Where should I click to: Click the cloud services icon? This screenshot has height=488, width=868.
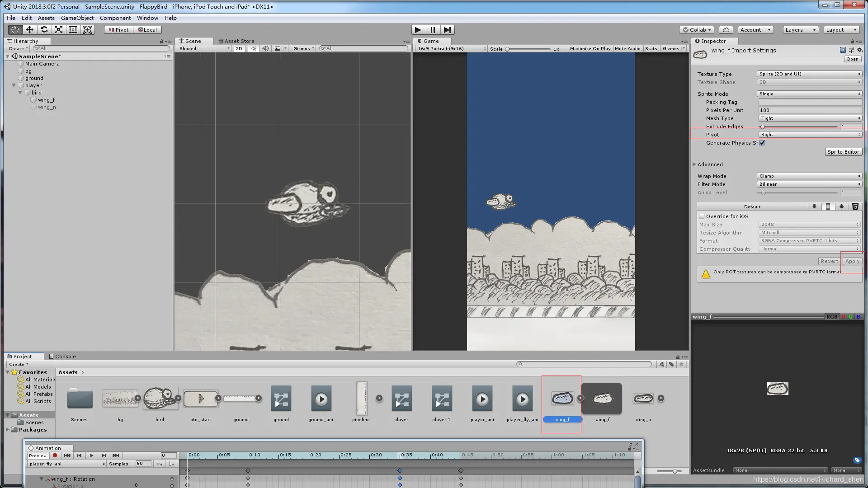(x=726, y=30)
